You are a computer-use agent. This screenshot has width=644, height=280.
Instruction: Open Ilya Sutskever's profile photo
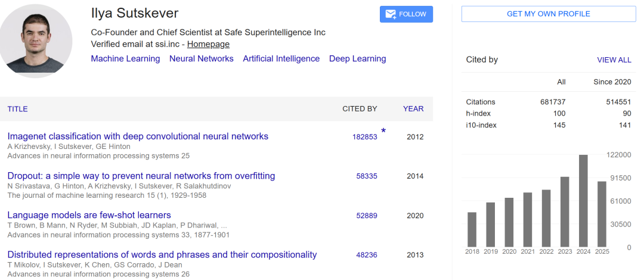37,42
